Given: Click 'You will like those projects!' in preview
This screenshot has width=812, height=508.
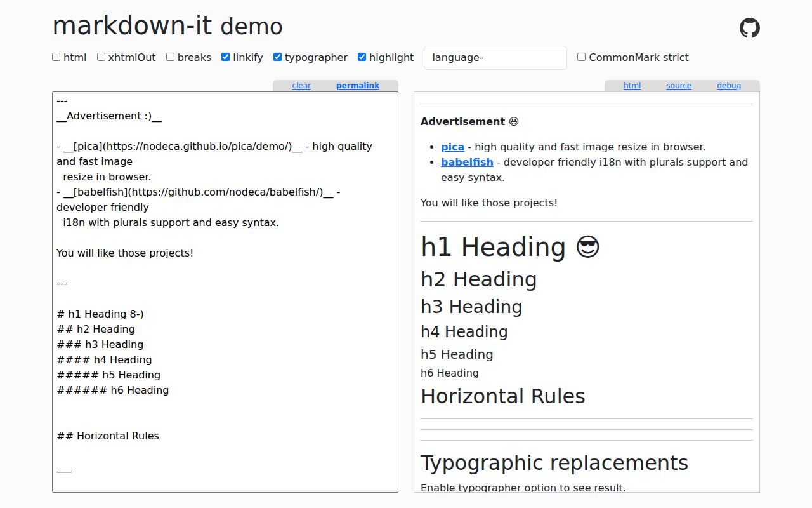Looking at the screenshot, I should [489, 203].
